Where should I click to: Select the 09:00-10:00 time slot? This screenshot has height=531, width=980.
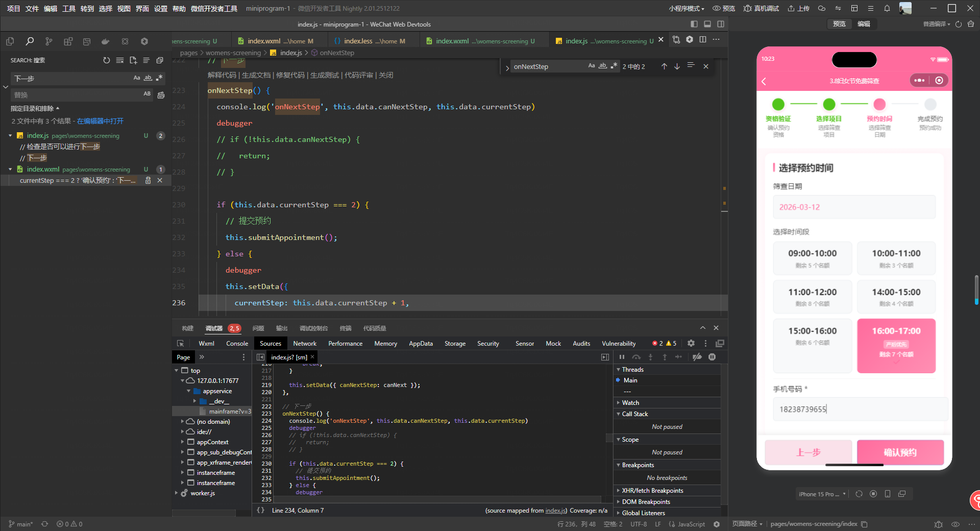(812, 258)
